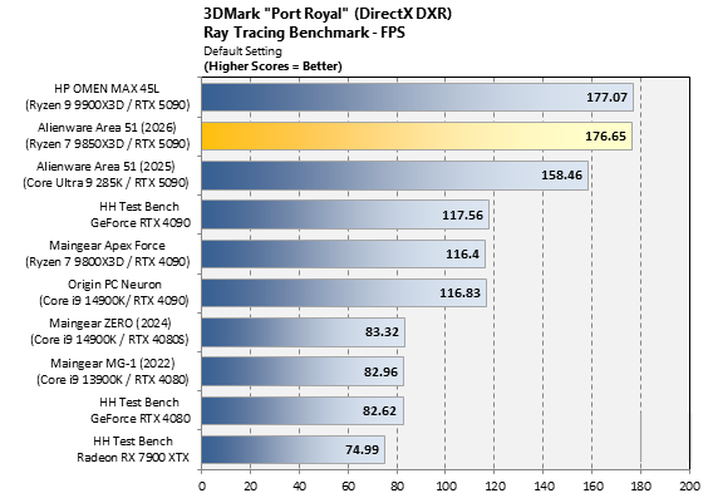Click the x-axis tick label 160
The width and height of the screenshot is (708, 498).
click(x=592, y=486)
